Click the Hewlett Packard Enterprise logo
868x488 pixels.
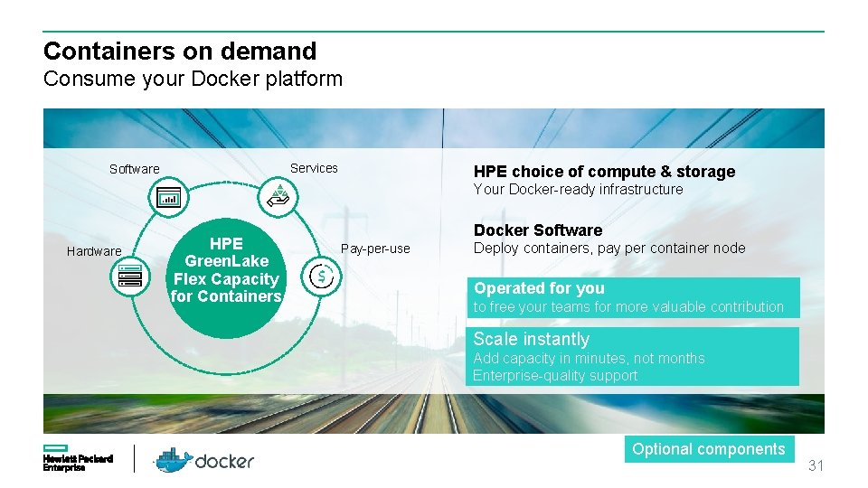(78, 458)
